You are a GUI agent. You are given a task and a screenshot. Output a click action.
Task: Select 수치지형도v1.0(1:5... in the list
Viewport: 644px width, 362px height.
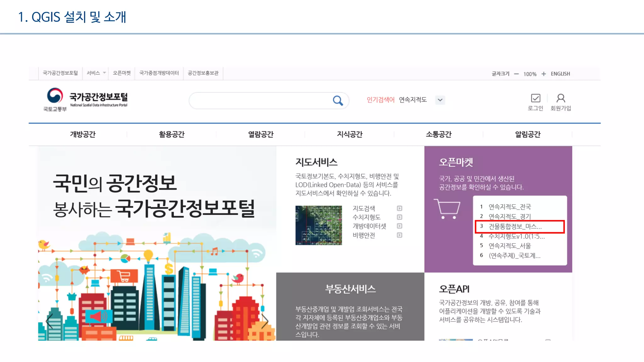click(516, 236)
